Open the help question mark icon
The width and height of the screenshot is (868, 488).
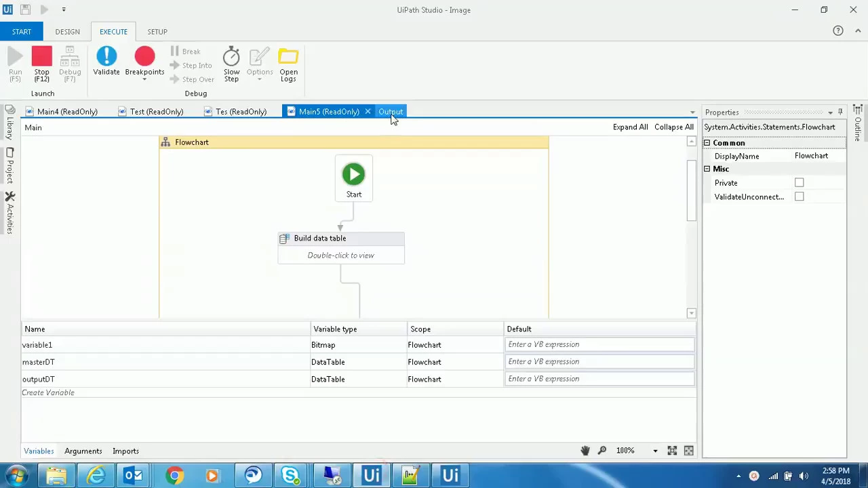(x=838, y=30)
